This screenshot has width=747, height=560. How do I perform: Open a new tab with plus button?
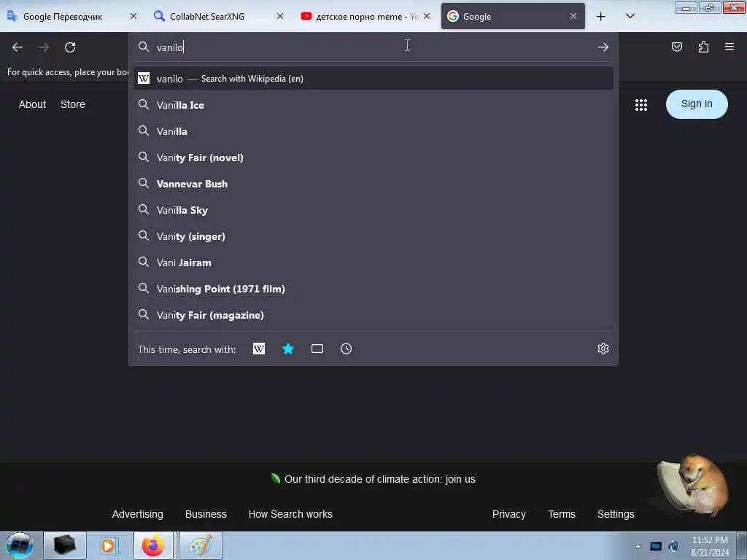click(x=601, y=17)
